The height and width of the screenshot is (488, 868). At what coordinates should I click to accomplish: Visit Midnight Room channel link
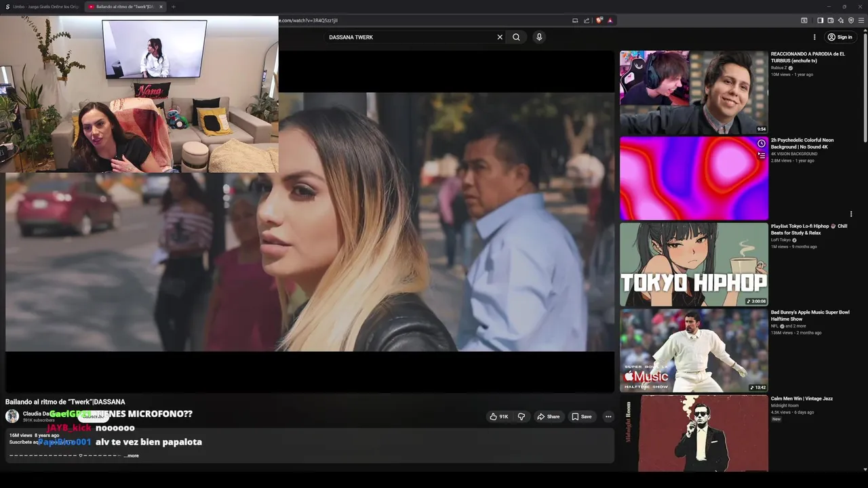(x=785, y=405)
